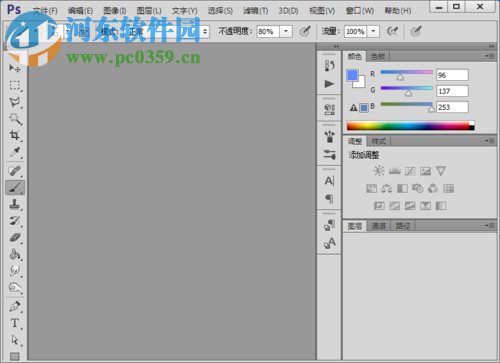Open the Character panel icon
The height and width of the screenshot is (363, 500).
pyautogui.click(x=329, y=181)
